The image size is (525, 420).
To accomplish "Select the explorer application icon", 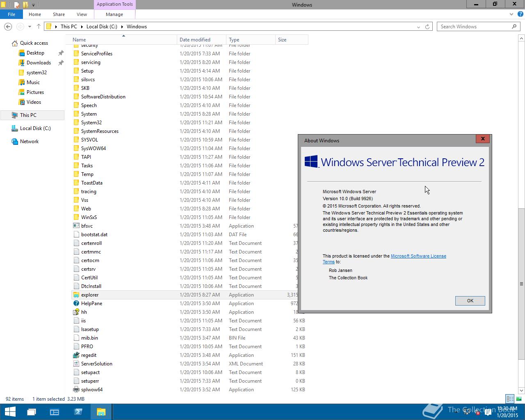I will click(x=76, y=294).
